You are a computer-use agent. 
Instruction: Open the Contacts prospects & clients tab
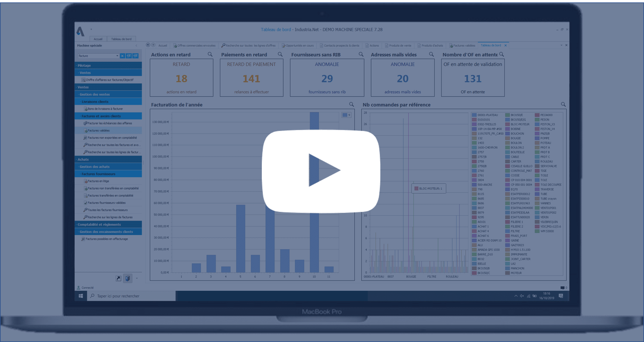[x=339, y=45]
